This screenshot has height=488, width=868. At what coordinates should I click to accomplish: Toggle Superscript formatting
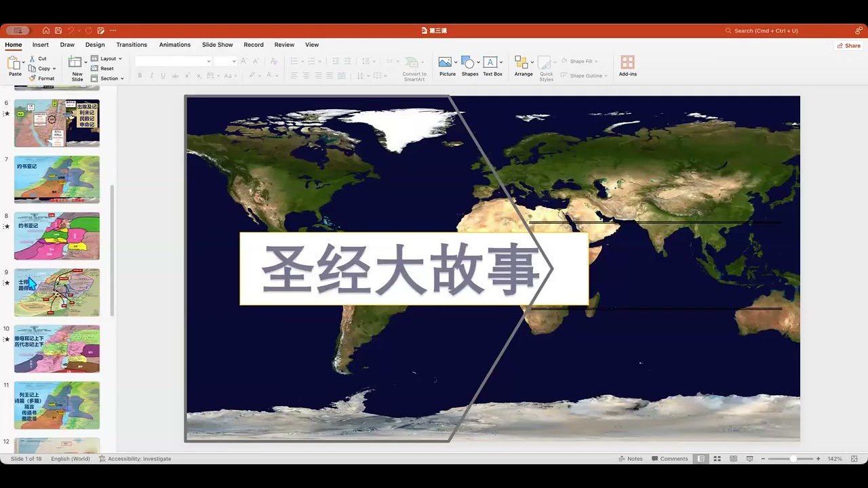[188, 75]
